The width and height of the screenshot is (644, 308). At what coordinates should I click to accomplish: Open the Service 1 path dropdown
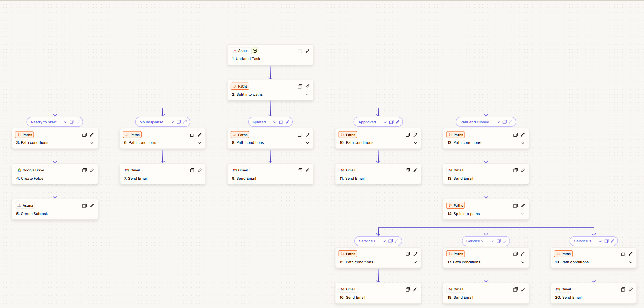pyautogui.click(x=384, y=241)
